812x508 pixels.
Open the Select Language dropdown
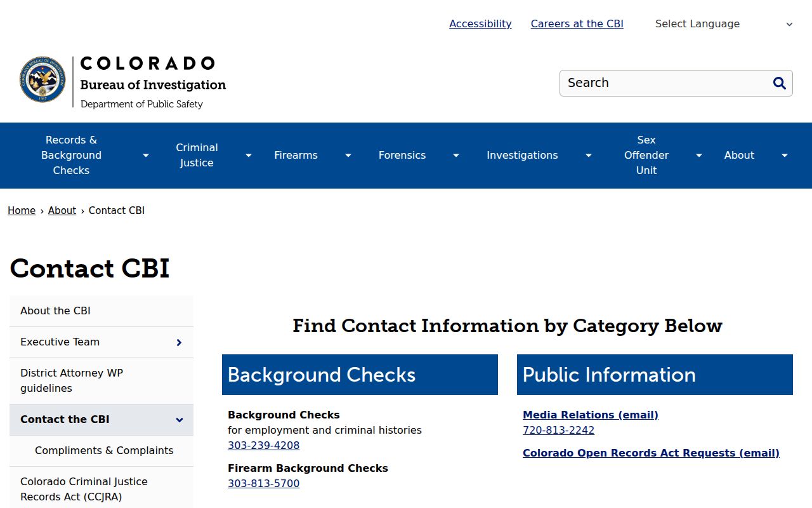[724, 24]
